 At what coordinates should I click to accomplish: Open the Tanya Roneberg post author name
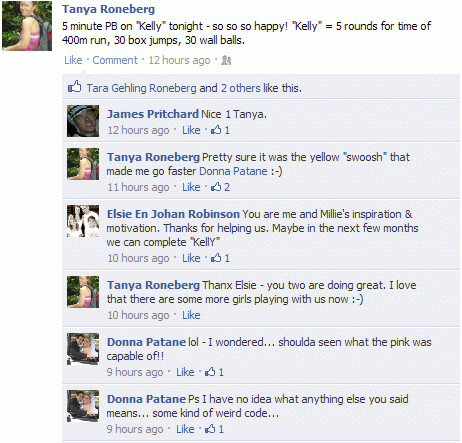pos(109,9)
